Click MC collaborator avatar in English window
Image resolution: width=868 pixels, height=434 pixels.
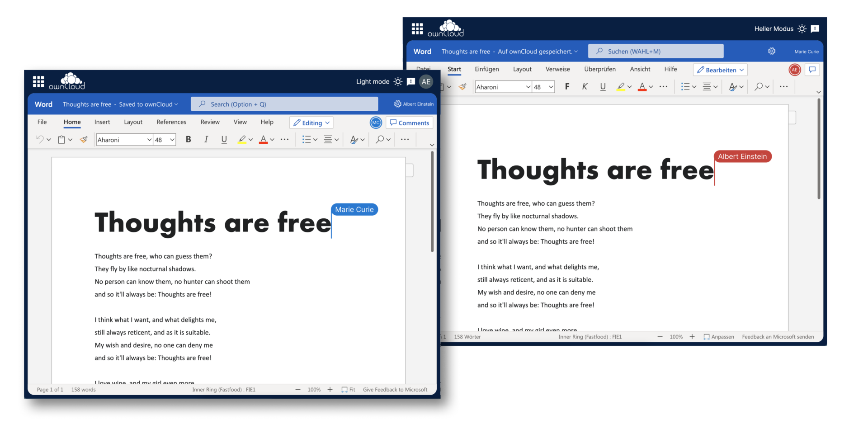point(376,123)
